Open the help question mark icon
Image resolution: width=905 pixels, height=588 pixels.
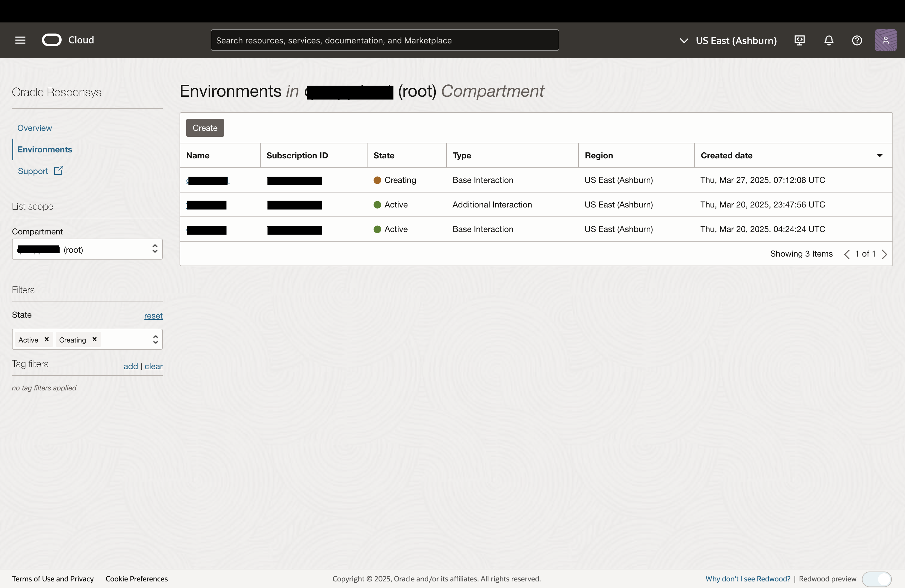pyautogui.click(x=857, y=40)
